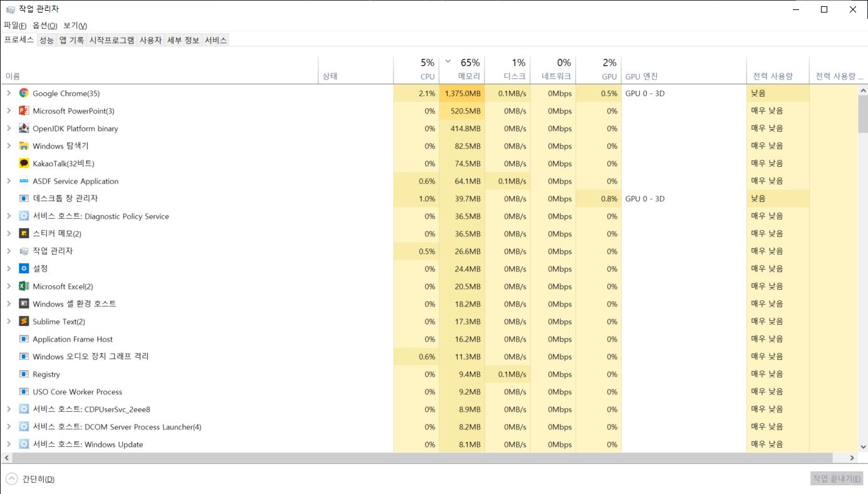This screenshot has height=494, width=868.
Task: Sort processes by the CPU column header
Action: 416,70
